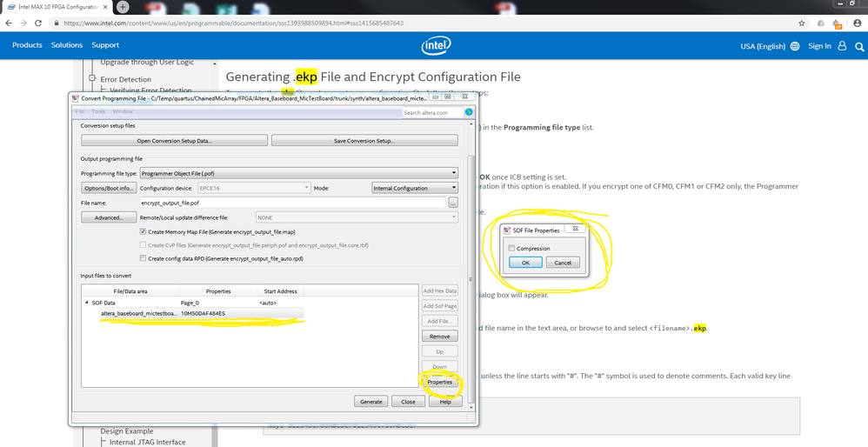This screenshot has height=447, width=868.
Task: Click the Advanced button
Action: pos(109,217)
